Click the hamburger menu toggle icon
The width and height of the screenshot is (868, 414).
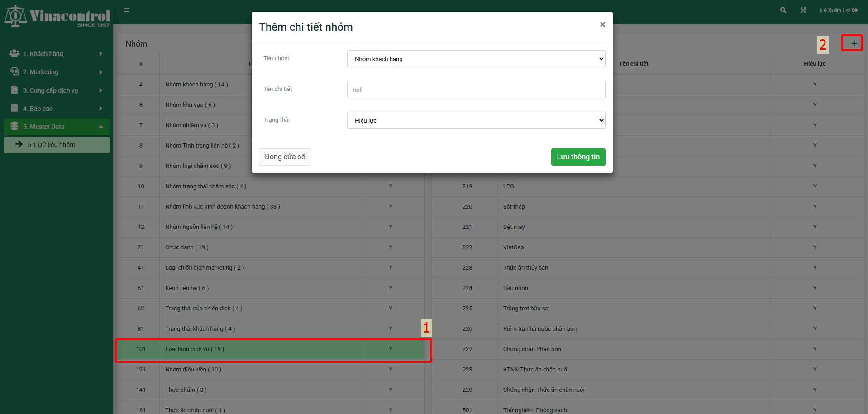click(127, 10)
